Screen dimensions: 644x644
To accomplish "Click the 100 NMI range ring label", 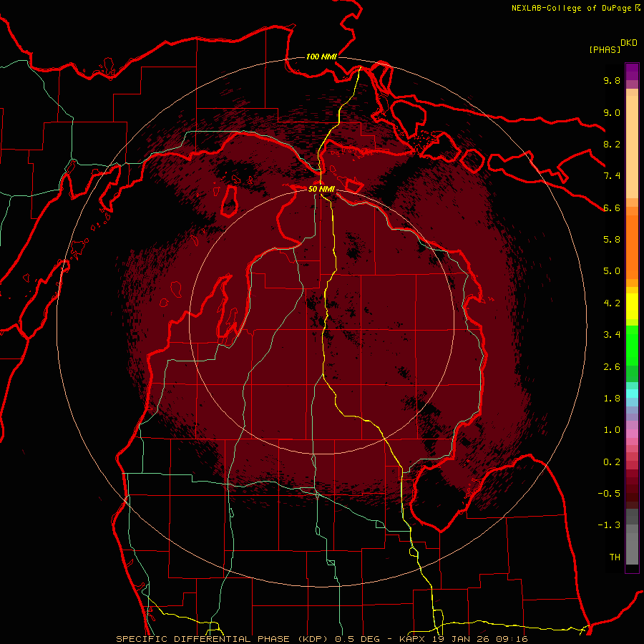I will tap(321, 57).
